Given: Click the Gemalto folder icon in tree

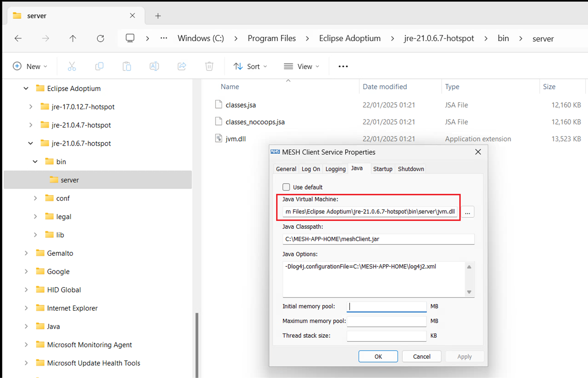Looking at the screenshot, I should click(x=40, y=253).
